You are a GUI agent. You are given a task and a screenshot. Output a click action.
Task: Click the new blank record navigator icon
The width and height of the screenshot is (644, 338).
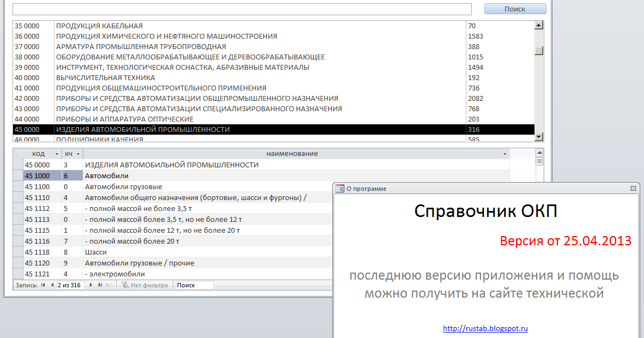[110, 285]
